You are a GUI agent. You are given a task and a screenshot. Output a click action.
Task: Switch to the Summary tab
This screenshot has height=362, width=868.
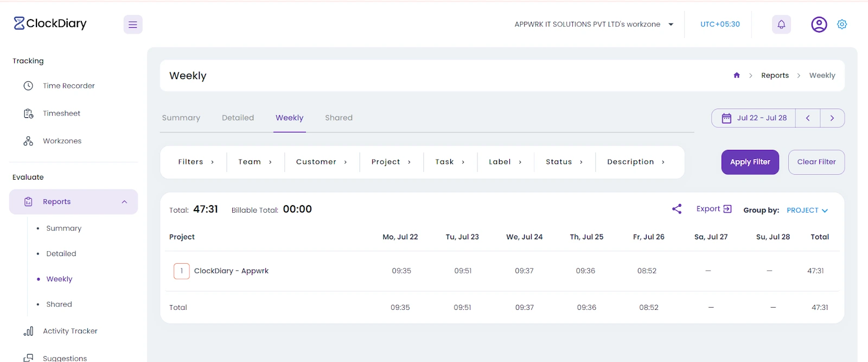pos(181,118)
